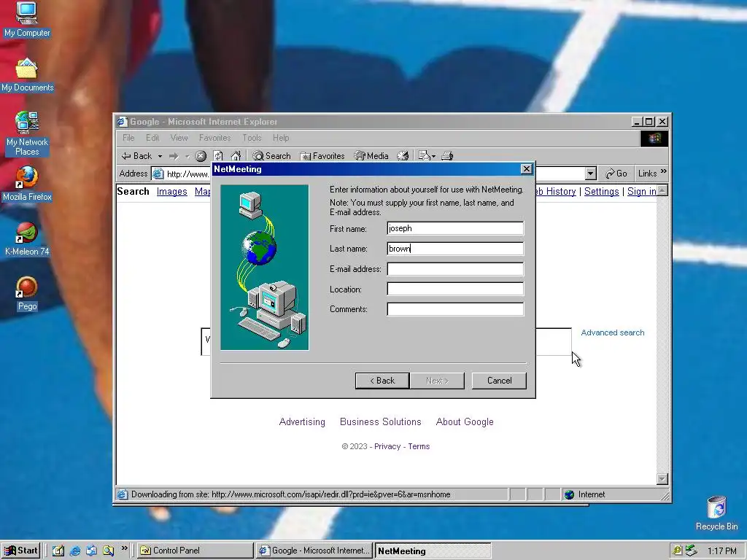Image resolution: width=747 pixels, height=560 pixels.
Task: Open the Advanced search link
Action: point(613,332)
